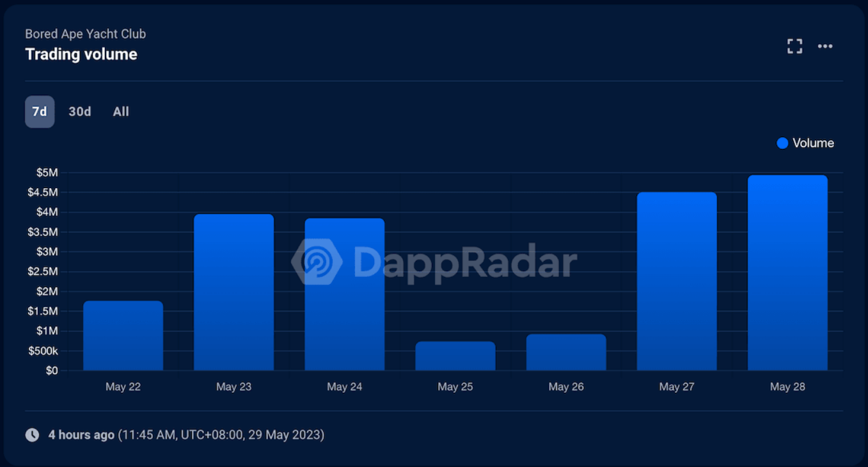Click the 4 hours ago timestamp text
This screenshot has height=467, width=868.
point(81,435)
